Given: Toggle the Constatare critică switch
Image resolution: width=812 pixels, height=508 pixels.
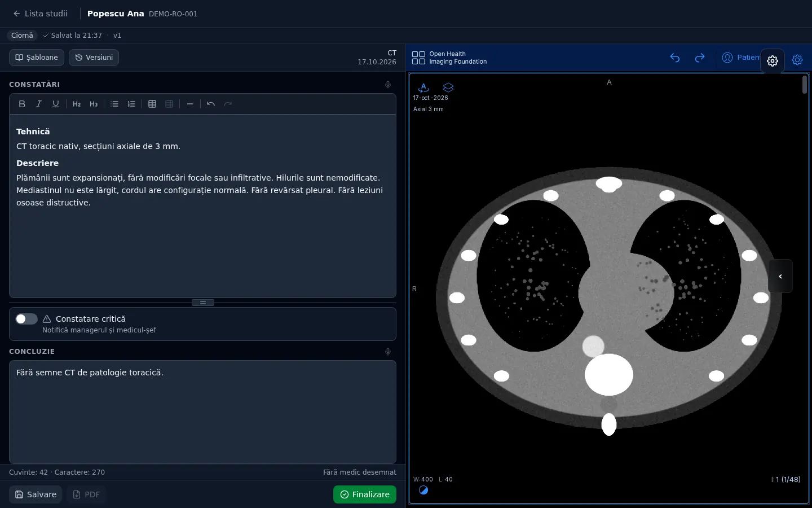Looking at the screenshot, I should tap(27, 319).
